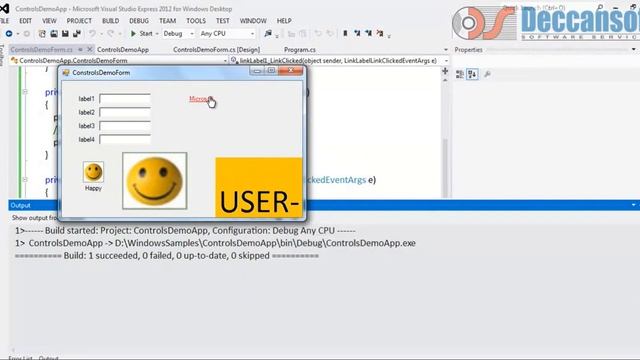Open the Navigate Backward history dropdown
640x360 pixels.
(18, 33)
